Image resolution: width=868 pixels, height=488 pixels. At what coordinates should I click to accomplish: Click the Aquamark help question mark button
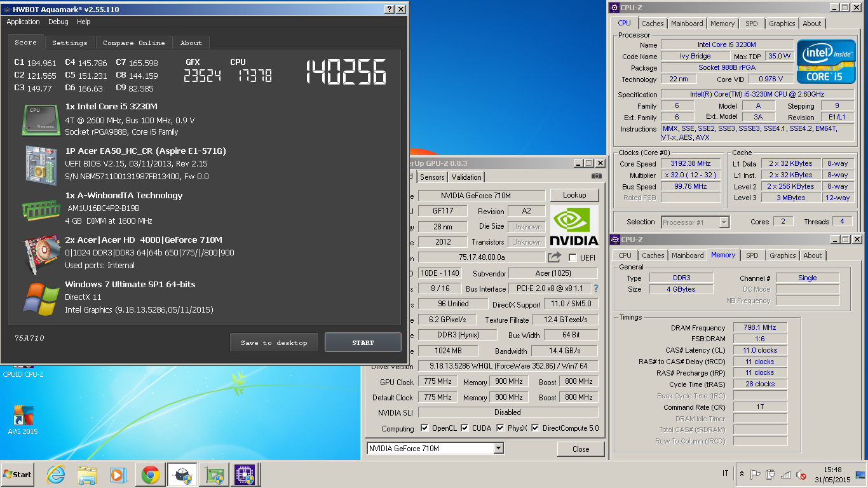coord(389,10)
